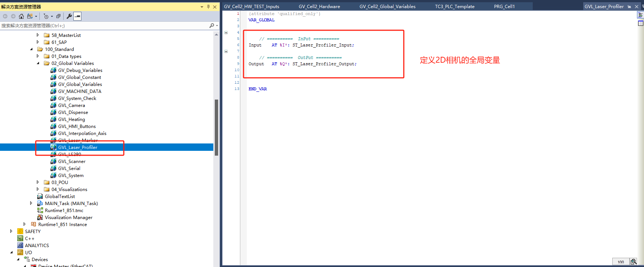Screen dimensions: 644x267
Task: Click the zoom level box showing 100
Action: pos(621,262)
